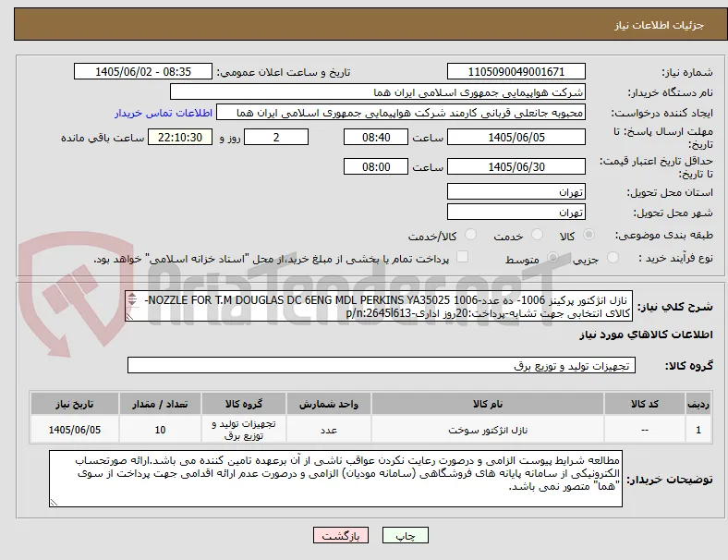
Task: Click the response deadline date 1405/06/05 field
Action: point(516,138)
